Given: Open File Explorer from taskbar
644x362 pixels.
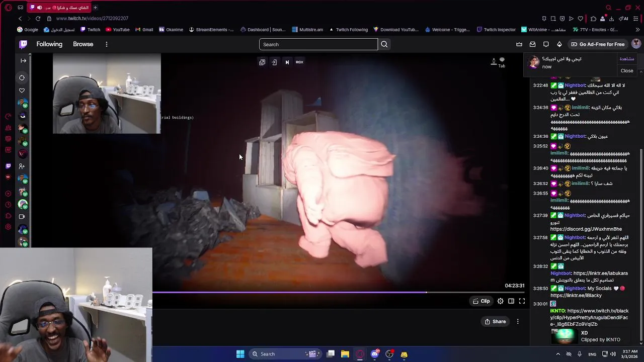Looking at the screenshot, I should pyautogui.click(x=345, y=354).
